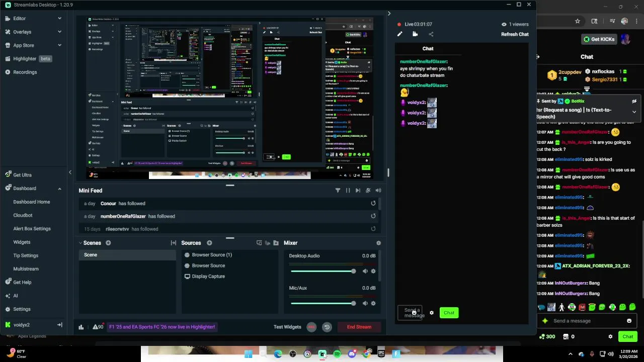Add a new source
Viewport: 644px width, 362px height.
pos(209,243)
